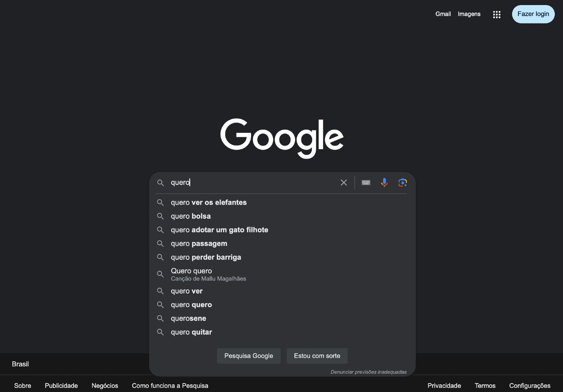Click the magnifier icon beside 'quero quitar'

(160, 332)
